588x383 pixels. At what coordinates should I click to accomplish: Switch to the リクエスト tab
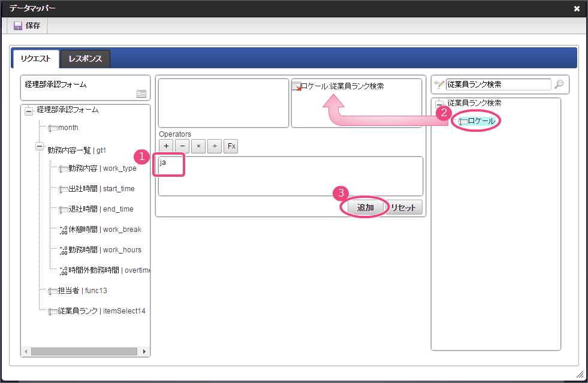(36, 59)
